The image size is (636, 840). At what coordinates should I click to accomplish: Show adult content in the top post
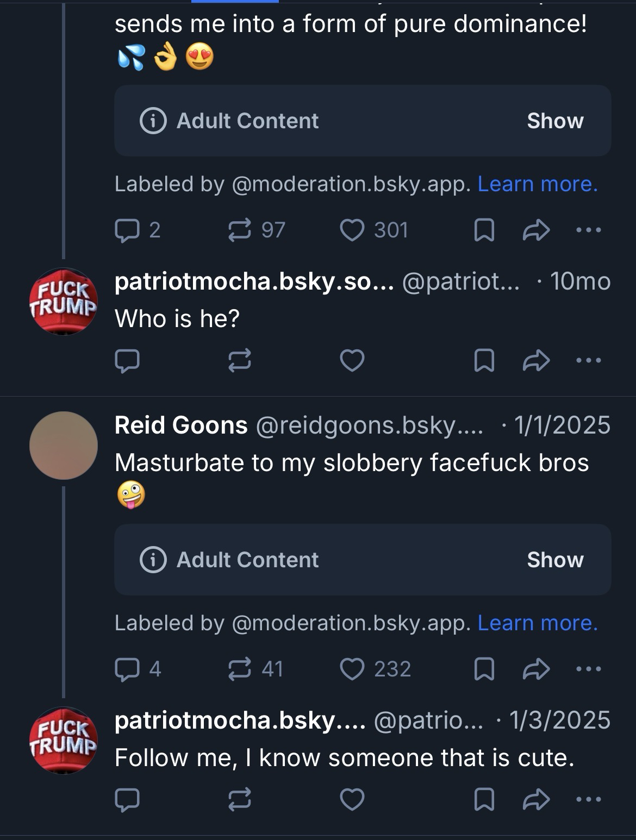(x=554, y=121)
